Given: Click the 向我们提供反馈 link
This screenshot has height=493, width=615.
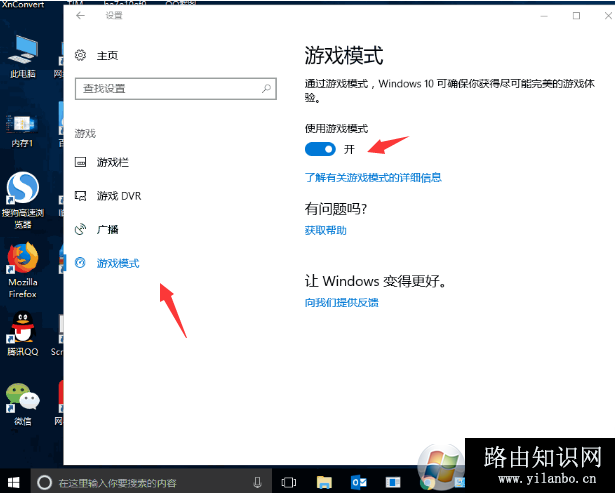Looking at the screenshot, I should click(341, 302).
